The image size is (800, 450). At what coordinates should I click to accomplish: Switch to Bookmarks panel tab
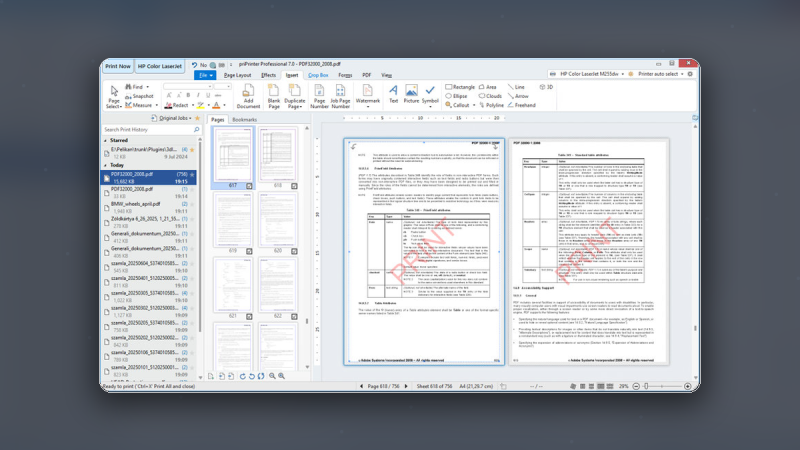[x=244, y=120]
